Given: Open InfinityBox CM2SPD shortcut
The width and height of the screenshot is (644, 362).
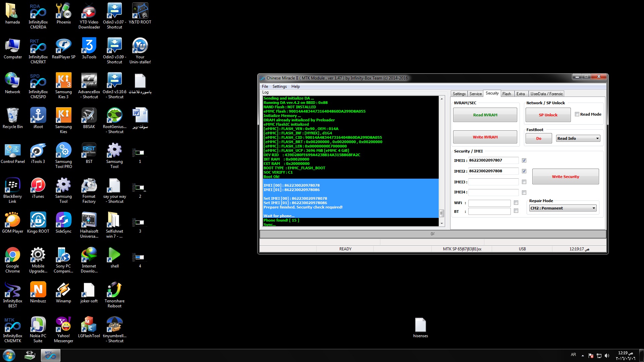Looking at the screenshot, I should click(38, 85).
